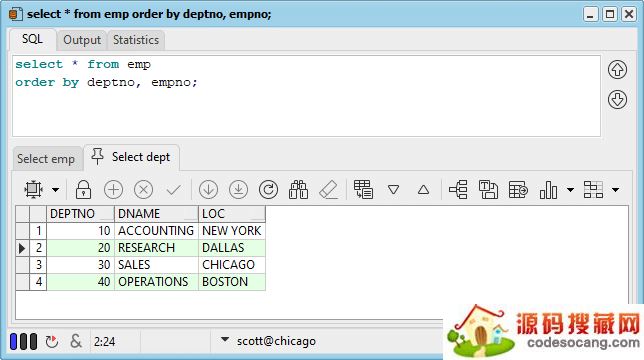
Task: Click the red-arrow refresh icon in status bar
Action: click(52, 342)
